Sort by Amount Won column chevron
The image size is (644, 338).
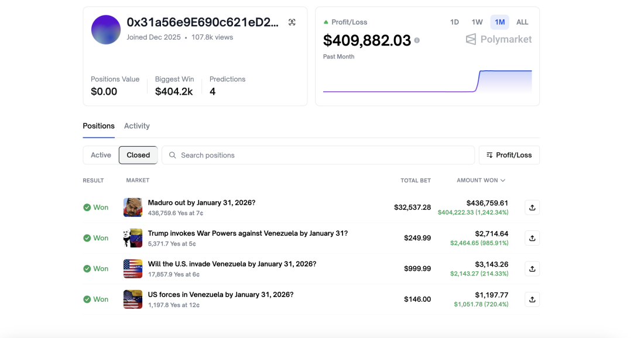coord(503,181)
